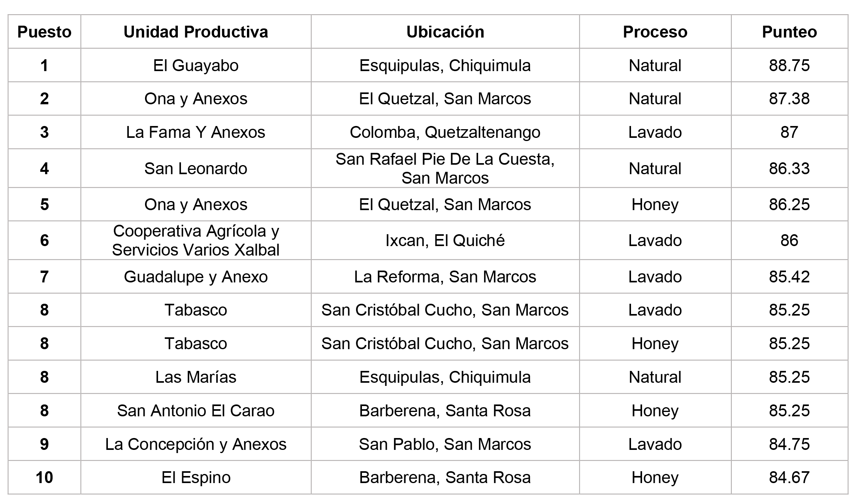Select the San Pablo, San Marcos cell
This screenshot has width=859, height=504.
pos(445,444)
